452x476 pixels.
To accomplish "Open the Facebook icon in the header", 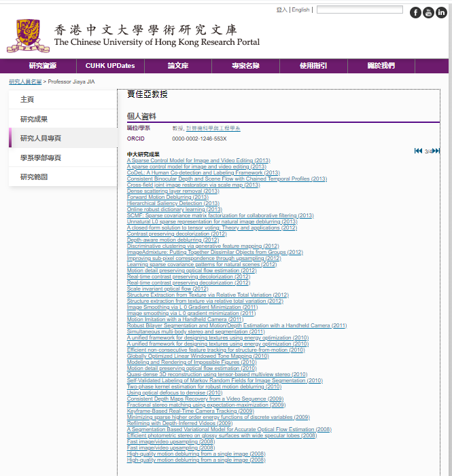I will click(415, 12).
